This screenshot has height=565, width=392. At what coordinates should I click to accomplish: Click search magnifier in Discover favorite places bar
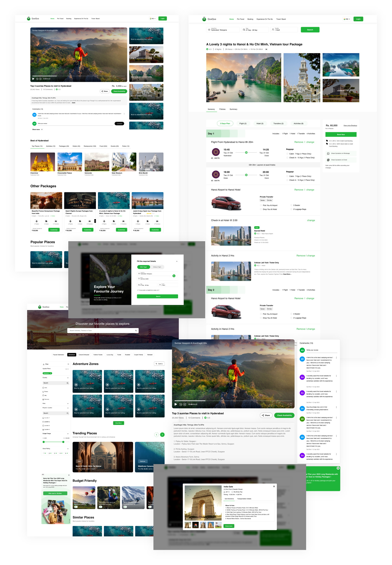point(136,331)
